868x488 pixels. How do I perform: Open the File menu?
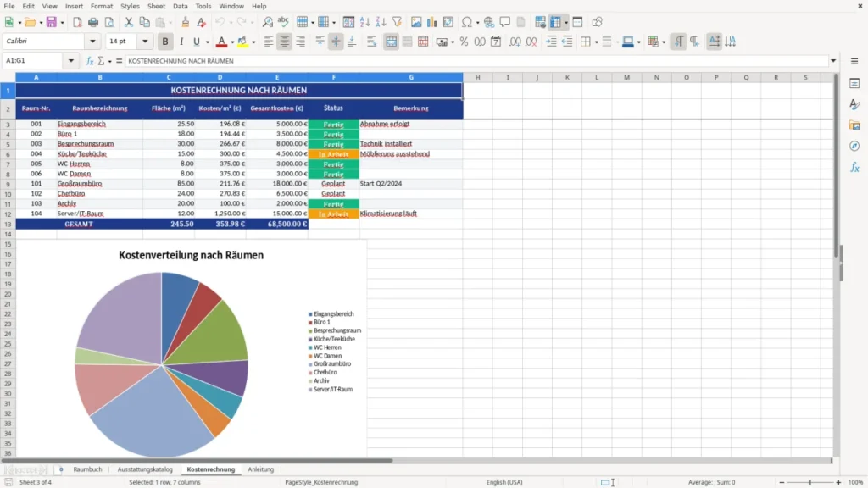[9, 6]
